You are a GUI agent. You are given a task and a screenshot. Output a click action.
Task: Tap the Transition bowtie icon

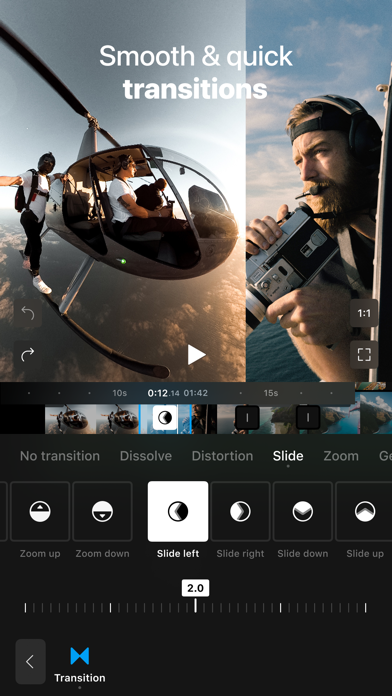[x=80, y=656]
